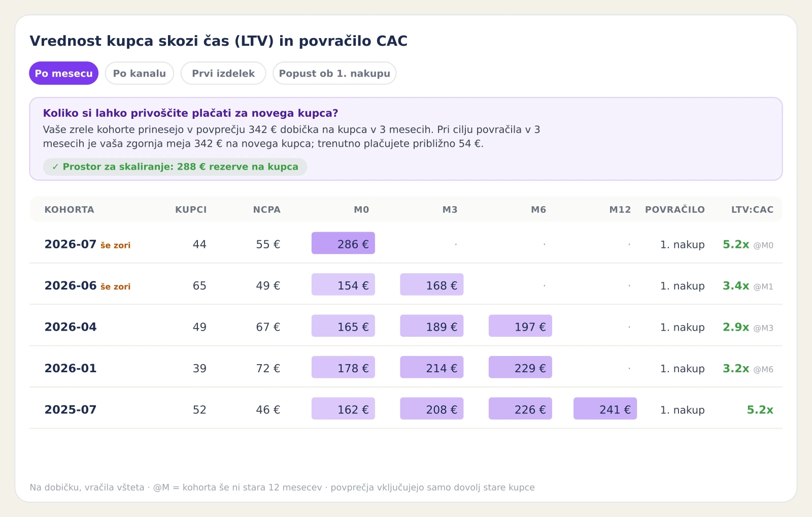Sort by the KUPCI column header
Image resolution: width=812 pixels, height=517 pixels.
(x=191, y=210)
